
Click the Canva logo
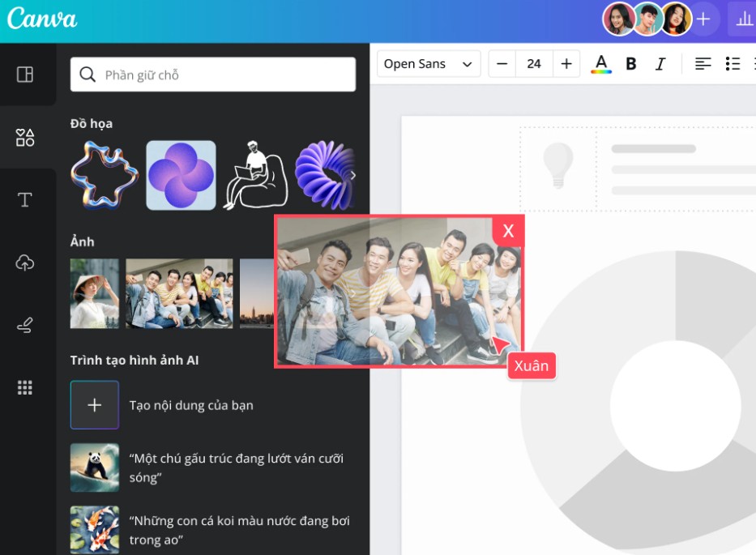pos(42,19)
